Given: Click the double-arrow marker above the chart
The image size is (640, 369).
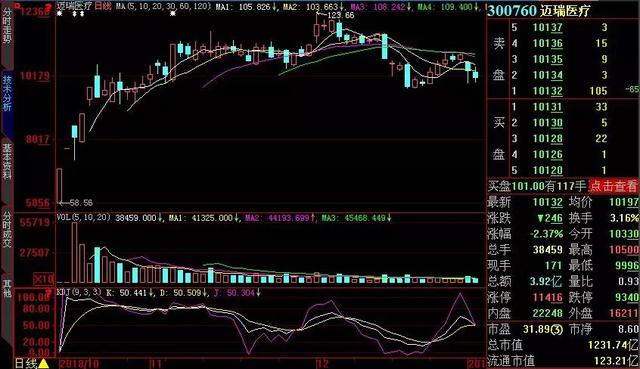Looking at the screenshot, I should (78, 13).
